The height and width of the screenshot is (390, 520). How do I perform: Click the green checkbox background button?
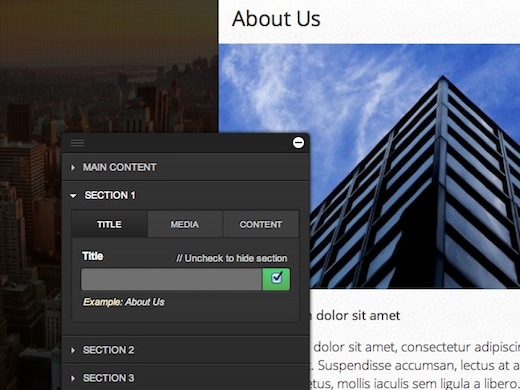point(276,279)
